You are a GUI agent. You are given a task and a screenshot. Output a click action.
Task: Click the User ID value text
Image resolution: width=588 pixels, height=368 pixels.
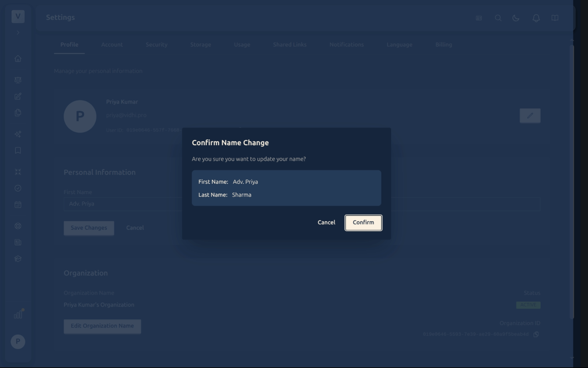click(153, 130)
